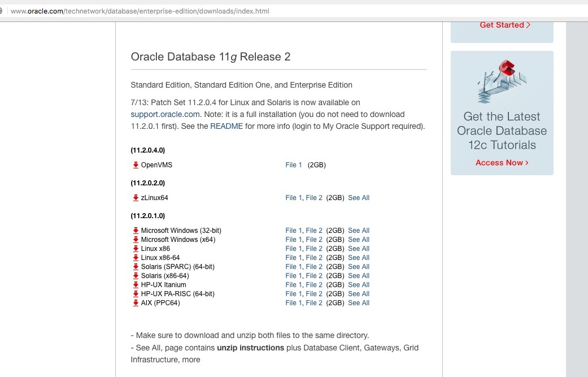The height and width of the screenshot is (377, 588).
Task: Click the download icon beside Linux x86-64
Action: pyautogui.click(x=136, y=258)
